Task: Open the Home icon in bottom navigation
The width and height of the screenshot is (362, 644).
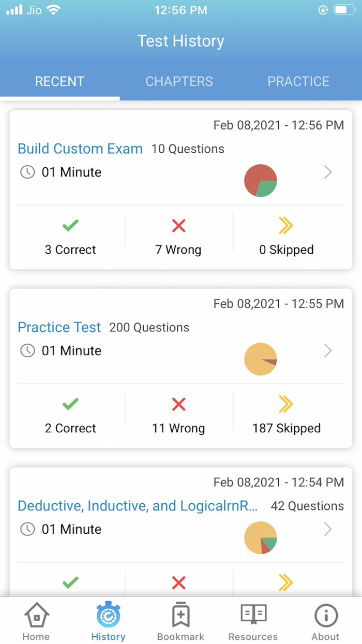Action: point(36,616)
